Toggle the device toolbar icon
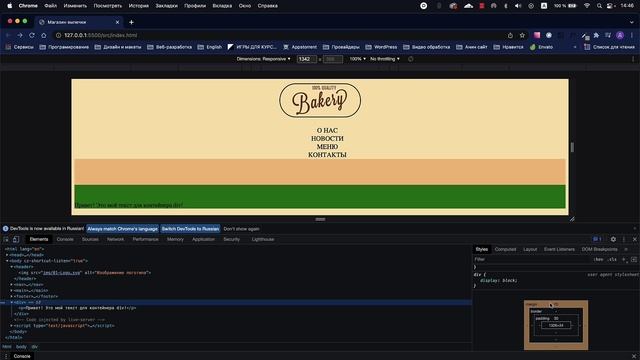This screenshot has height=360, width=640. (16, 240)
